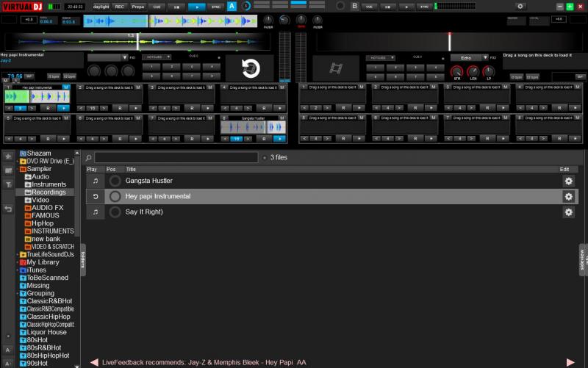Click the Prepa button

coord(137,7)
